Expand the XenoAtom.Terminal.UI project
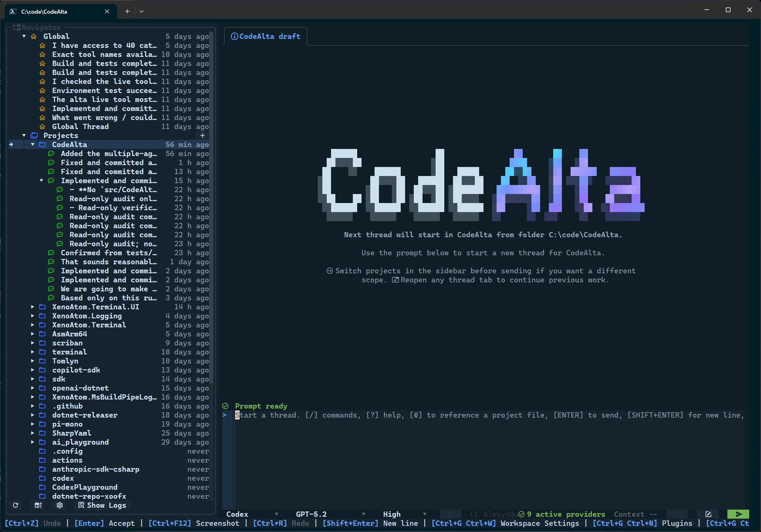This screenshot has width=761, height=532. [x=32, y=307]
